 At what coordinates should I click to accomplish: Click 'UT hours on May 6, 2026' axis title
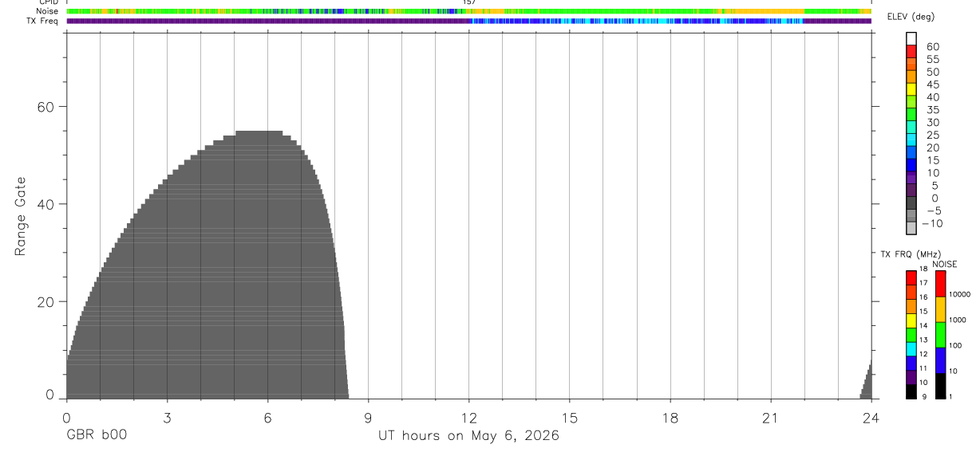[468, 435]
